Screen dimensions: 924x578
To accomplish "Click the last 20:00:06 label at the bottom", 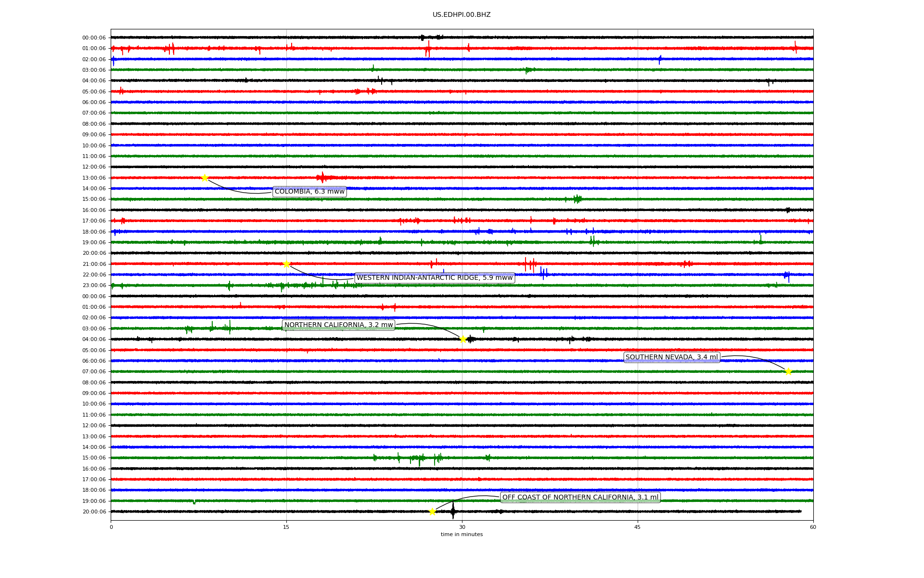I will (94, 512).
